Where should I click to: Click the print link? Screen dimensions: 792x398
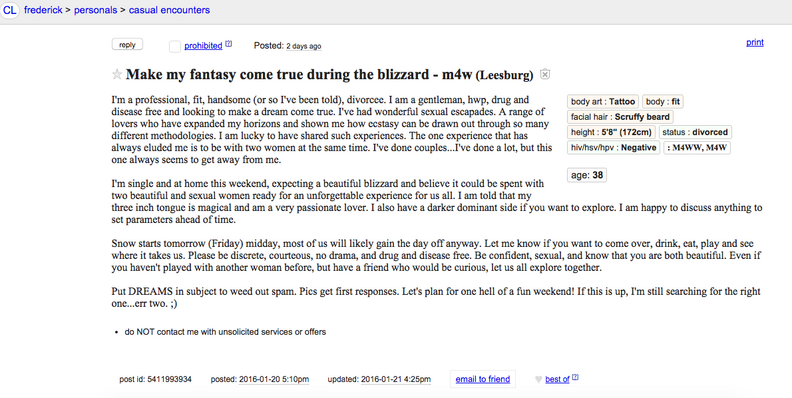tap(755, 42)
